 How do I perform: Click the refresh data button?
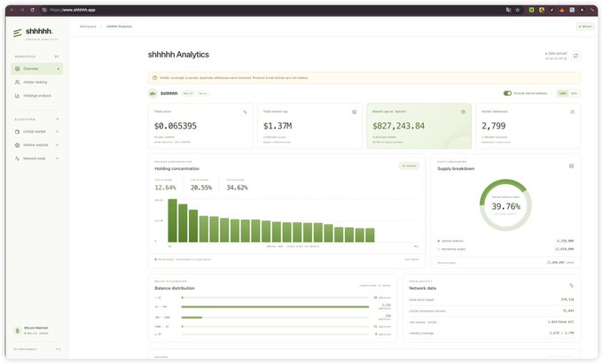click(x=576, y=56)
